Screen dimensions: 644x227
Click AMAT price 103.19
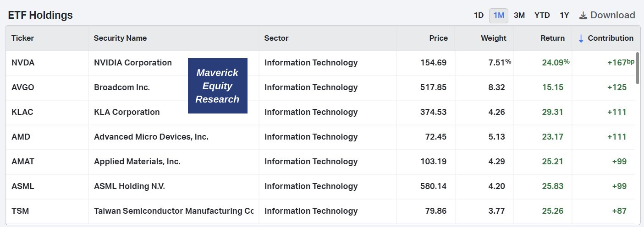pyautogui.click(x=434, y=162)
